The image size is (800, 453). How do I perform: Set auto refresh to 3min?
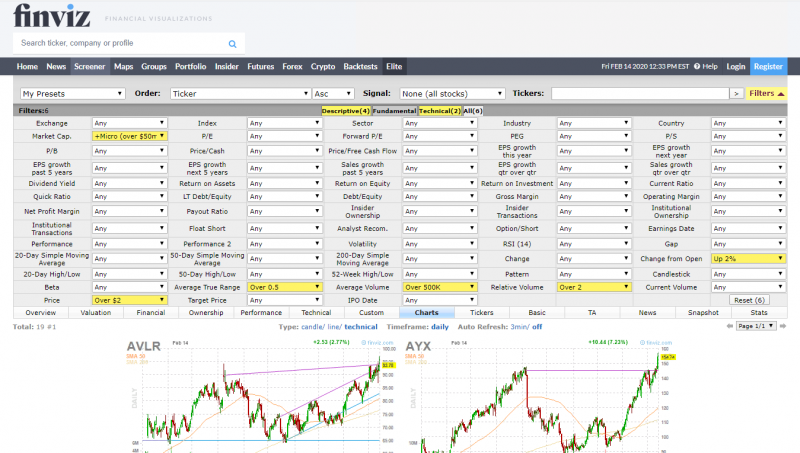[x=518, y=327]
